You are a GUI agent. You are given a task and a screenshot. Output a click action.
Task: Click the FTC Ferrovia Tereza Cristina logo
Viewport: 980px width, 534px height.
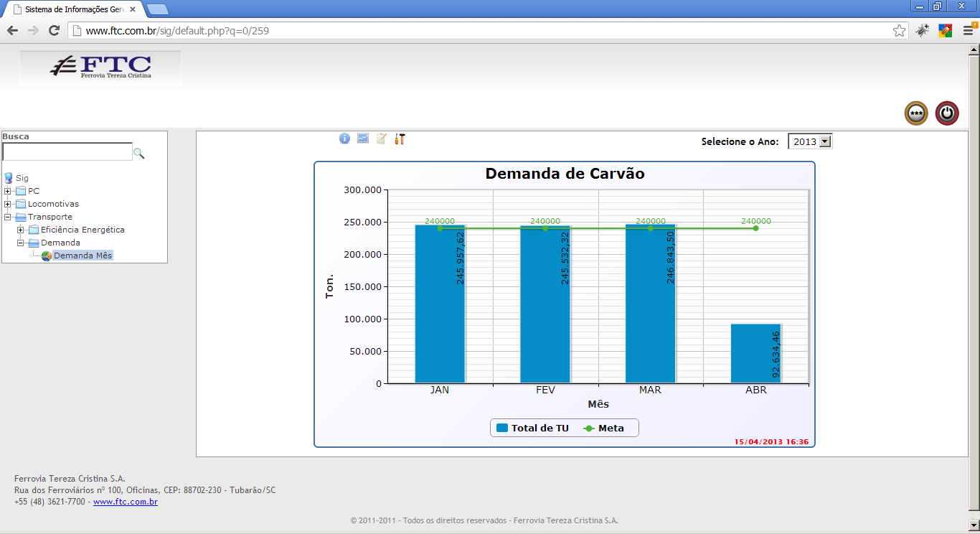coord(100,68)
